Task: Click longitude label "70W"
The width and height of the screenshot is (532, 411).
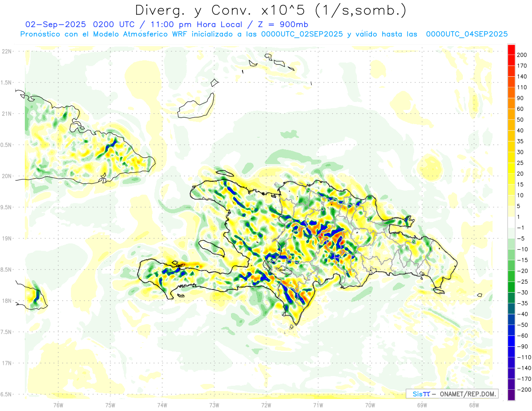Action: click(x=370, y=404)
